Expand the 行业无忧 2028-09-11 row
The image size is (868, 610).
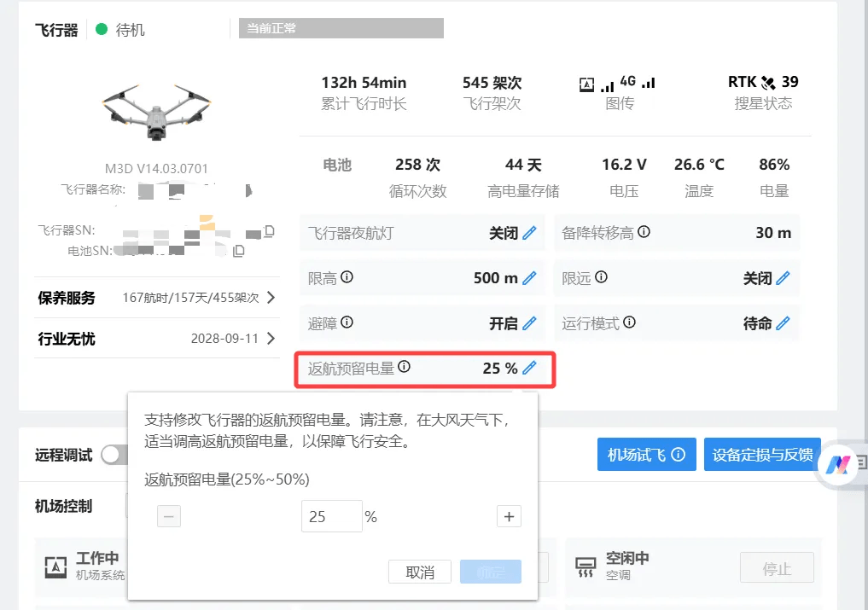click(271, 338)
